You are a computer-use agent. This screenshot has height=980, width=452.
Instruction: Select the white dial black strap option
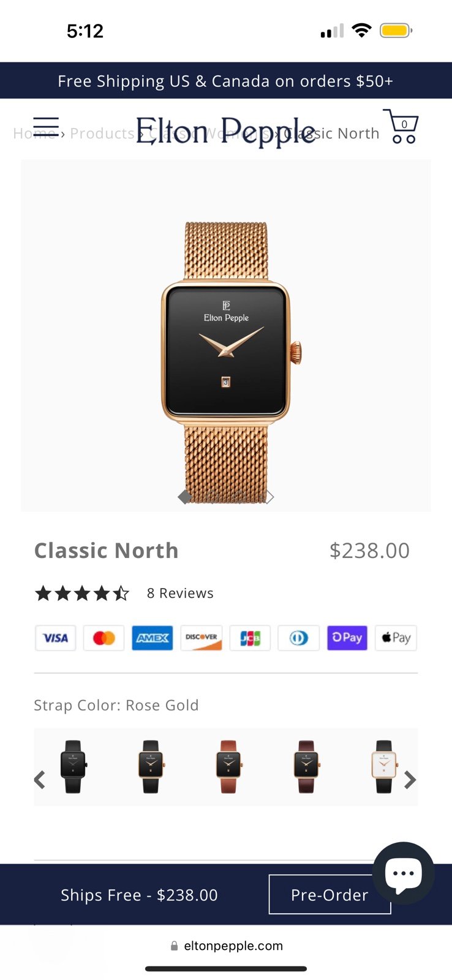[384, 767]
